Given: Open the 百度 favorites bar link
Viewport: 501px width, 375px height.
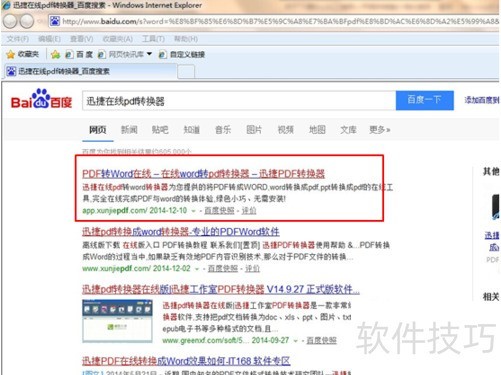Looking at the screenshot, I should point(79,54).
